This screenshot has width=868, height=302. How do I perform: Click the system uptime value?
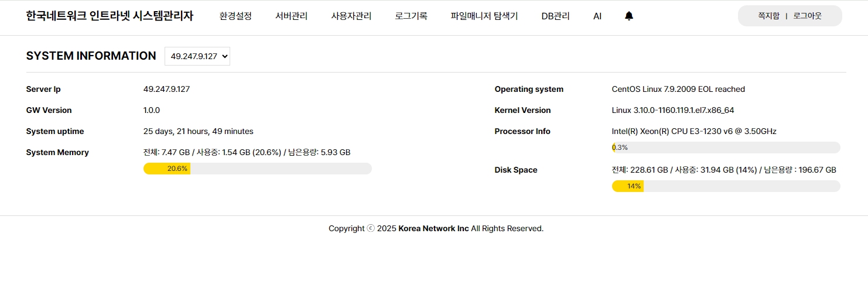coord(198,131)
